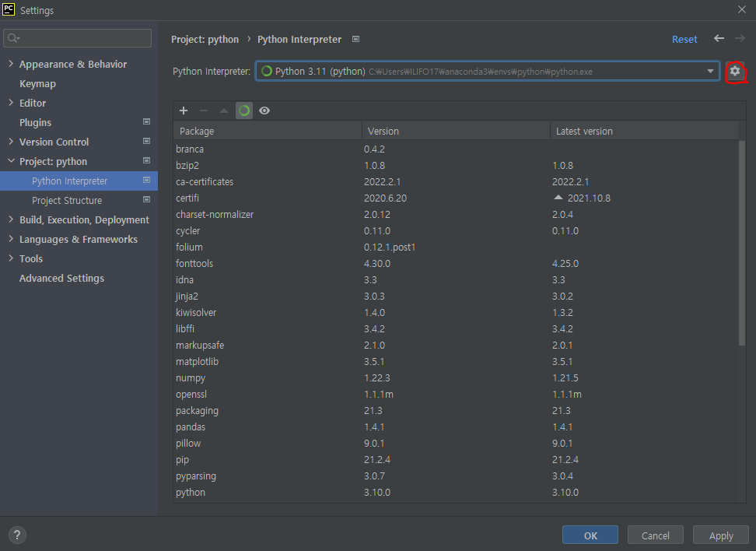The image size is (756, 551).
Task: Close the Settings dialog window
Action: point(741,9)
